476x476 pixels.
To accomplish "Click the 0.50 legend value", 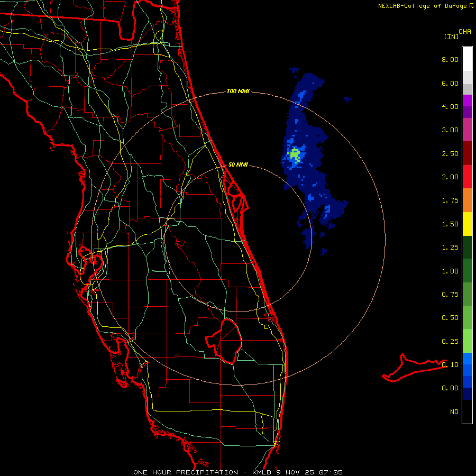I will (x=450, y=318).
